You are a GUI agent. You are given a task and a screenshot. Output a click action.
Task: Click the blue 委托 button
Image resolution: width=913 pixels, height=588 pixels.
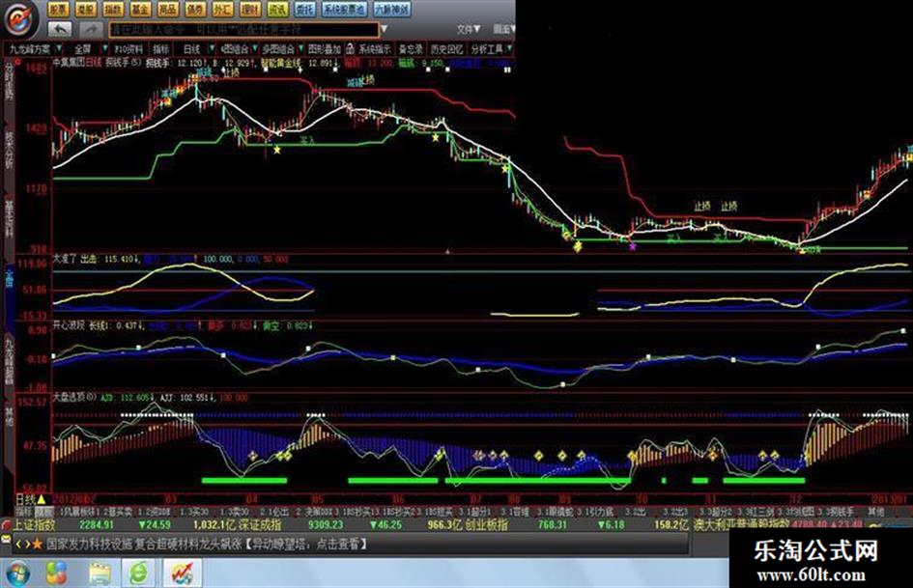click(x=304, y=9)
